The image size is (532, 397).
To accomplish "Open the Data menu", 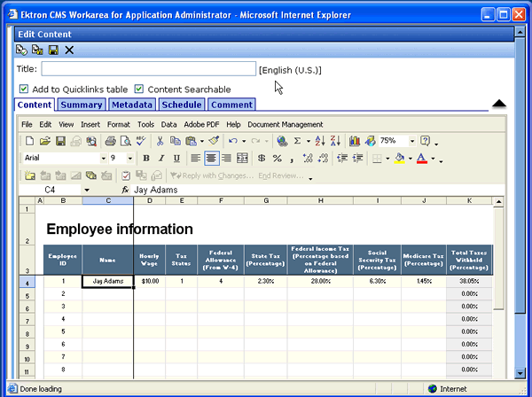I will coord(168,124).
